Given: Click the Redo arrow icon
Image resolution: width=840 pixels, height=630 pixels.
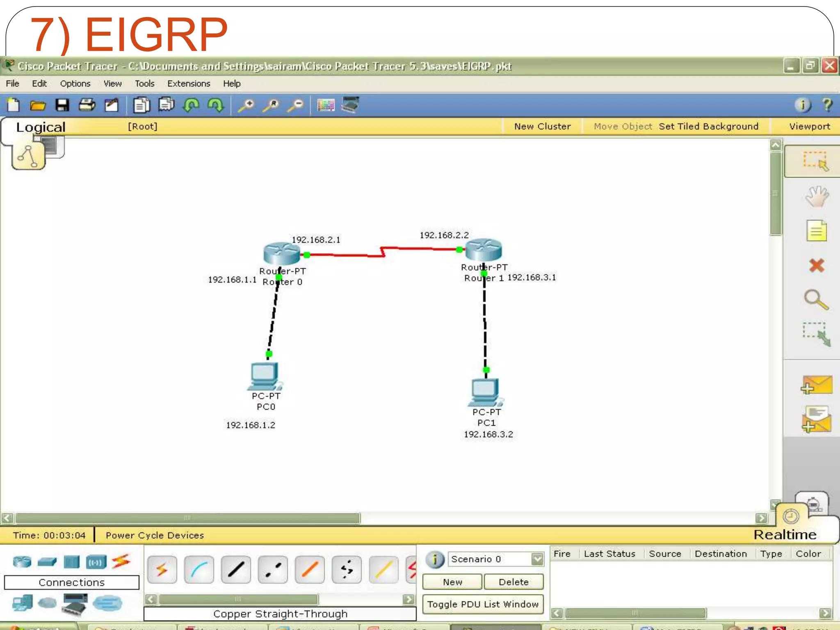Looking at the screenshot, I should 216,105.
